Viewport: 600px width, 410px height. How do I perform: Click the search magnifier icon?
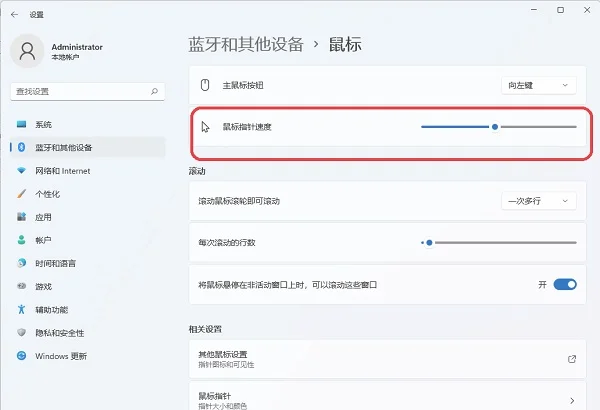pos(154,91)
